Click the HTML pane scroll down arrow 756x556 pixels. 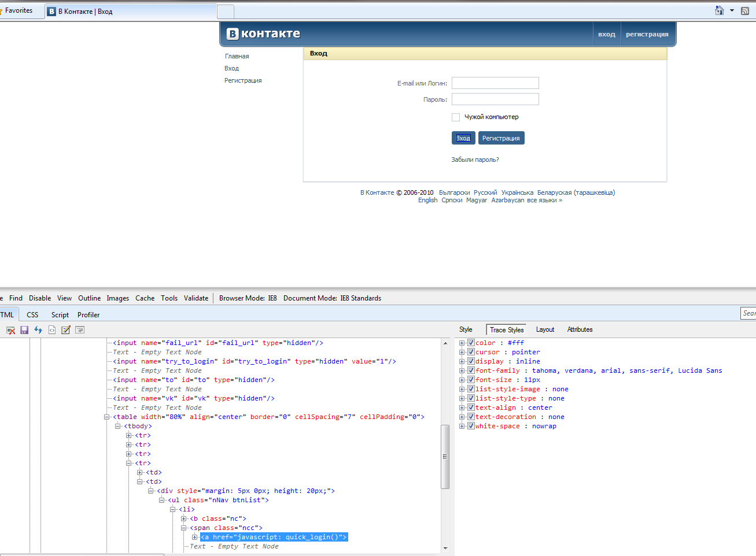pyautogui.click(x=445, y=548)
